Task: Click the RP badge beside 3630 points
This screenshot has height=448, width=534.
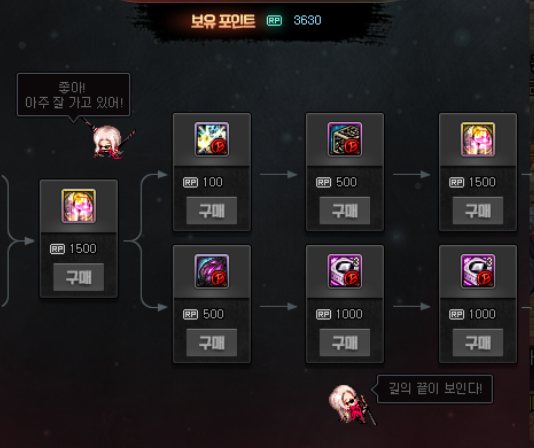Action: click(x=274, y=20)
